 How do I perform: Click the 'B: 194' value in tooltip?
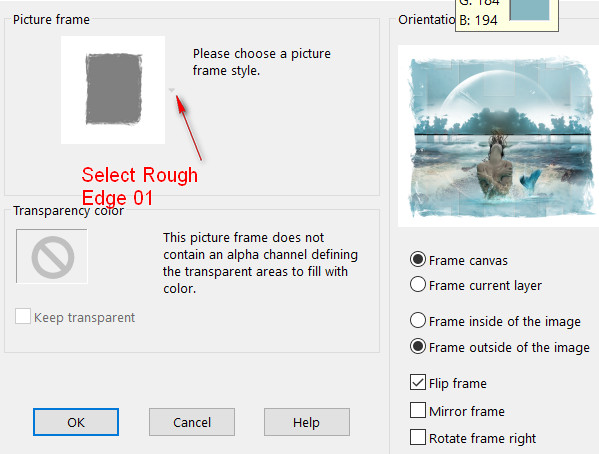478,20
